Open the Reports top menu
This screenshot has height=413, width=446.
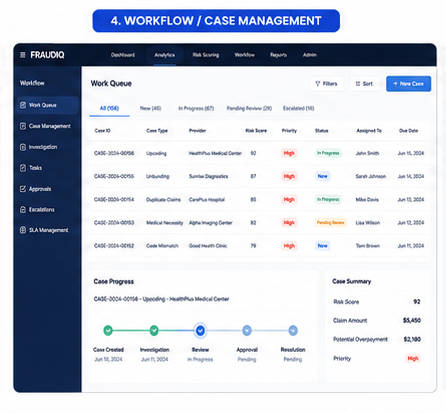[x=278, y=55]
